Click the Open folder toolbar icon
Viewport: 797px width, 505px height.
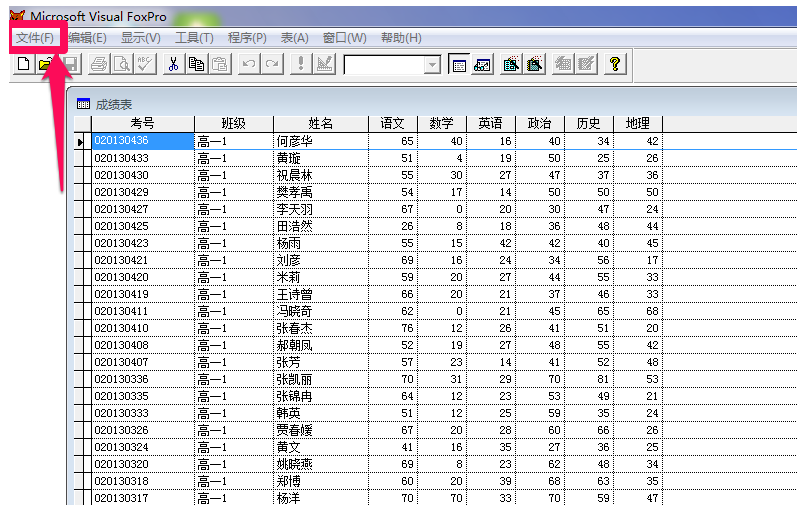point(45,64)
